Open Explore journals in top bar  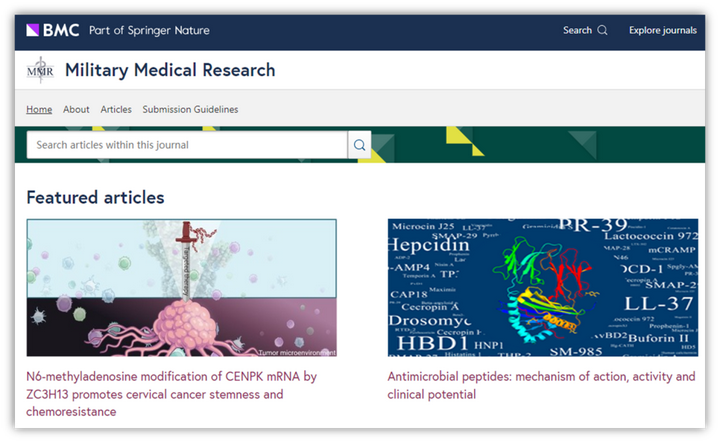pos(663,30)
